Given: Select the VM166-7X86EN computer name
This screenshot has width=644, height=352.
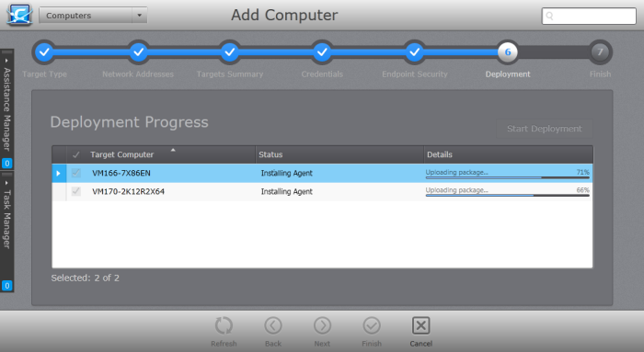Looking at the screenshot, I should tap(121, 173).
